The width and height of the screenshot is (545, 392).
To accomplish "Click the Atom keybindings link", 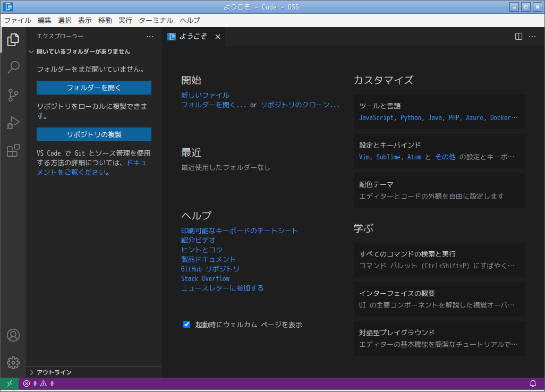I will tap(414, 157).
